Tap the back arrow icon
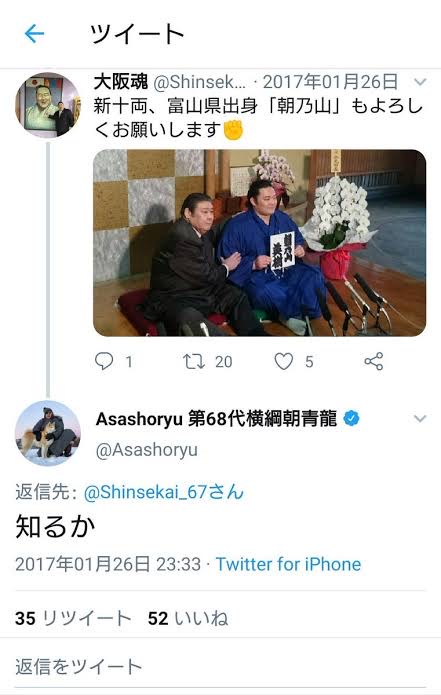Viewport: 441px width, 695px height. pos(34,34)
